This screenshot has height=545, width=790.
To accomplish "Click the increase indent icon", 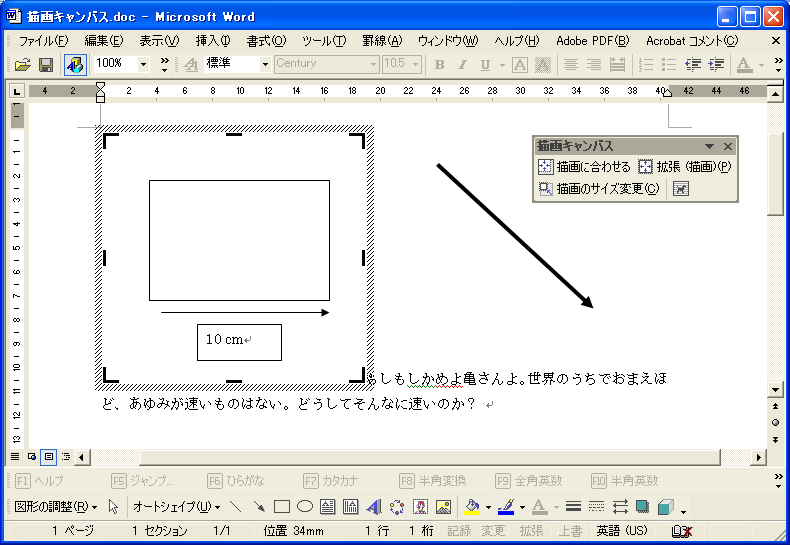I will coord(716,64).
